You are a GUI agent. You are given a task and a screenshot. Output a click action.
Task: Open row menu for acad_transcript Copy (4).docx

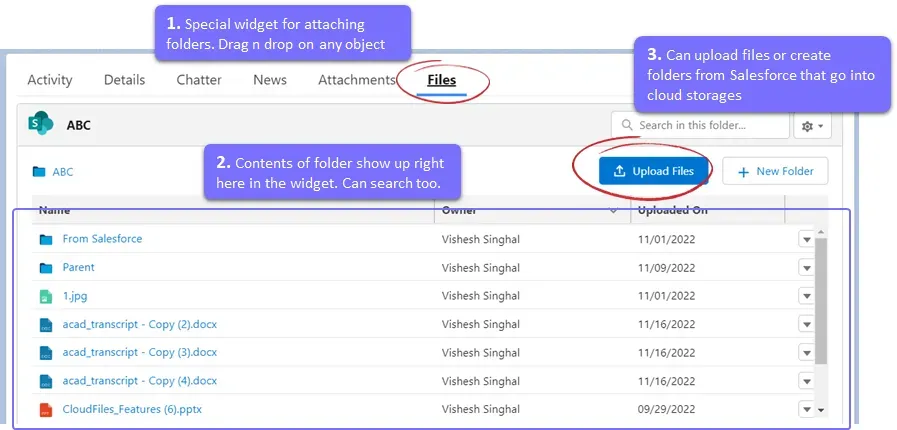807,381
